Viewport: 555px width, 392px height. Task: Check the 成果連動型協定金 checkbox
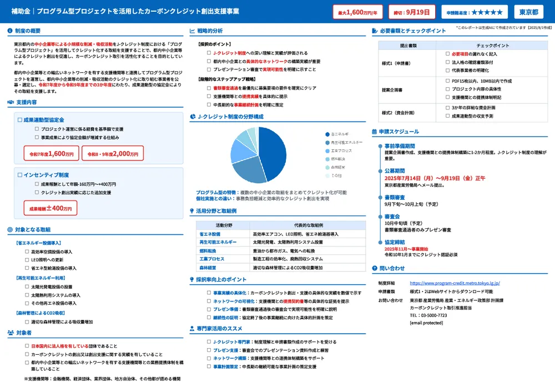tap(20, 120)
